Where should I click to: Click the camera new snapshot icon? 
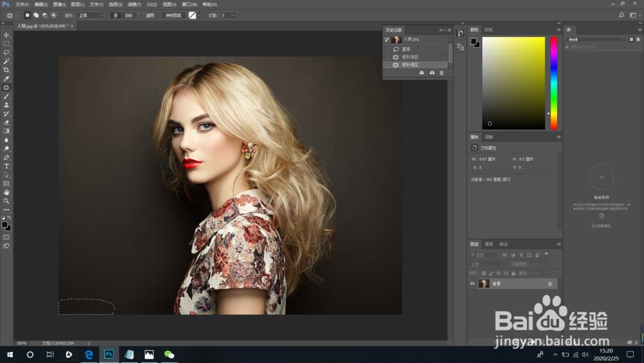point(431,73)
